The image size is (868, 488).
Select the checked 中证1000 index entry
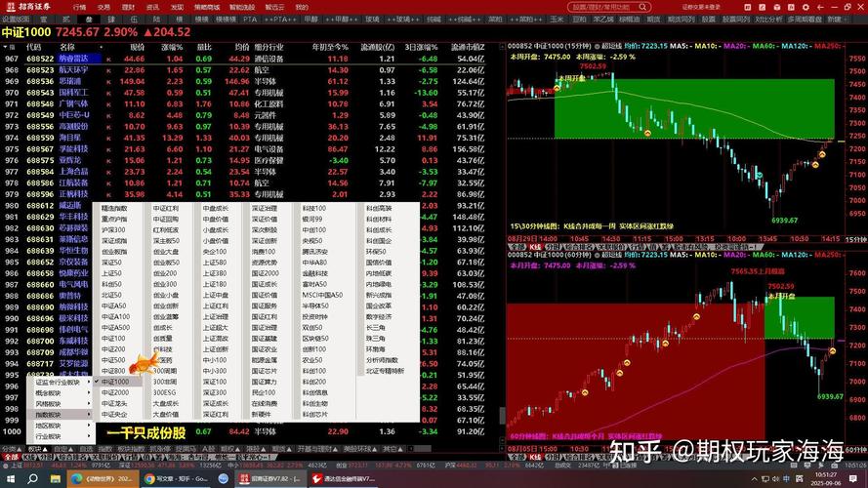coord(115,382)
